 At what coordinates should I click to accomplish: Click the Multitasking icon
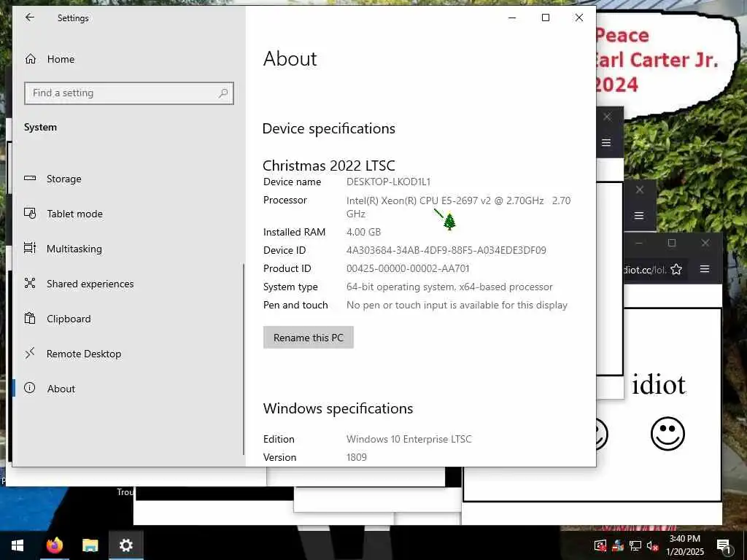point(30,248)
